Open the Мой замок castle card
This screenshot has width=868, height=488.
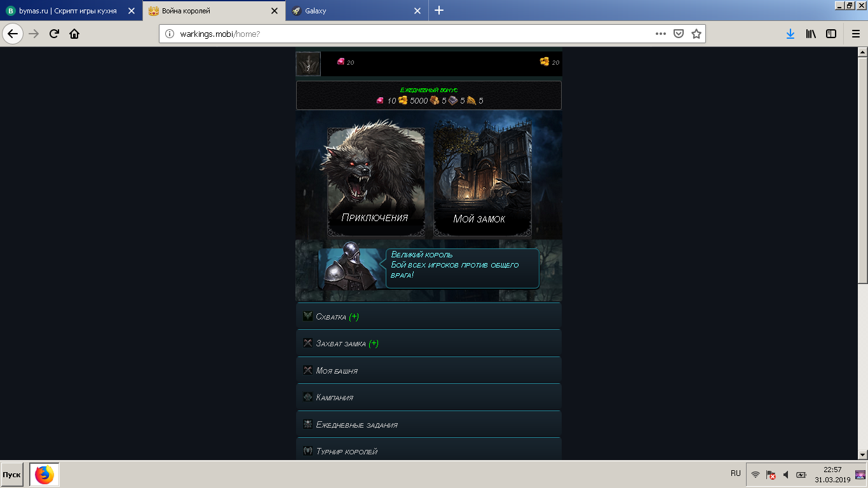click(482, 182)
